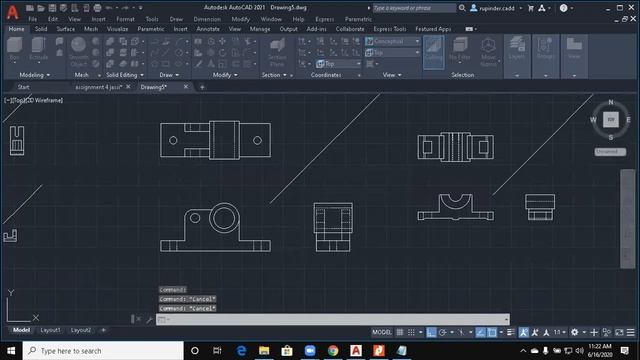The height and width of the screenshot is (360, 640).
Task: Click the Clean Screen icon in status bar
Action: click(619, 332)
